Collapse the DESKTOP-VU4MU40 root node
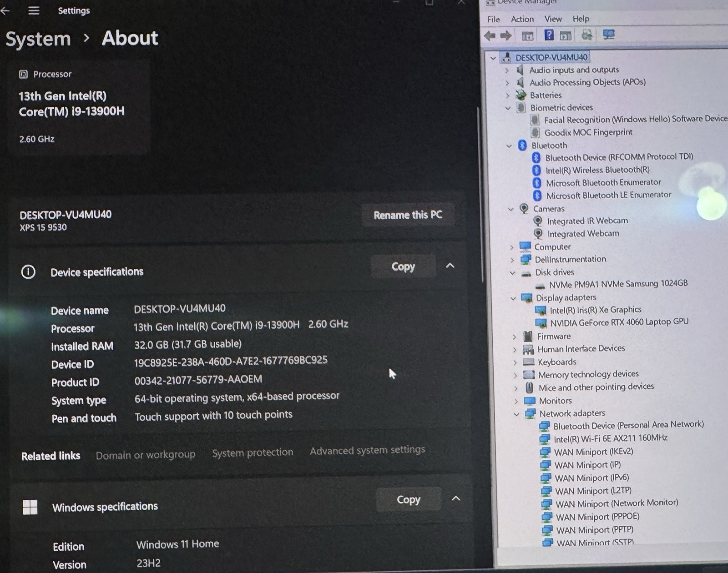The height and width of the screenshot is (573, 728). tap(493, 58)
